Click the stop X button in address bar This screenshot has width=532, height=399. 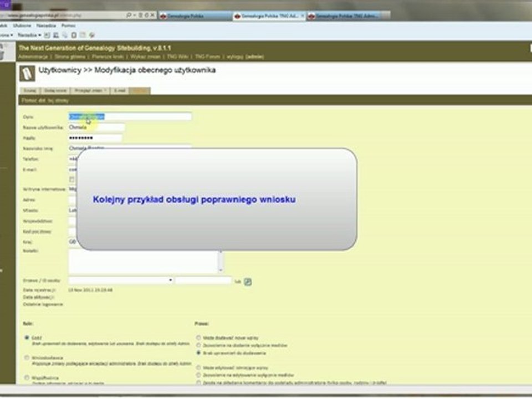152,16
